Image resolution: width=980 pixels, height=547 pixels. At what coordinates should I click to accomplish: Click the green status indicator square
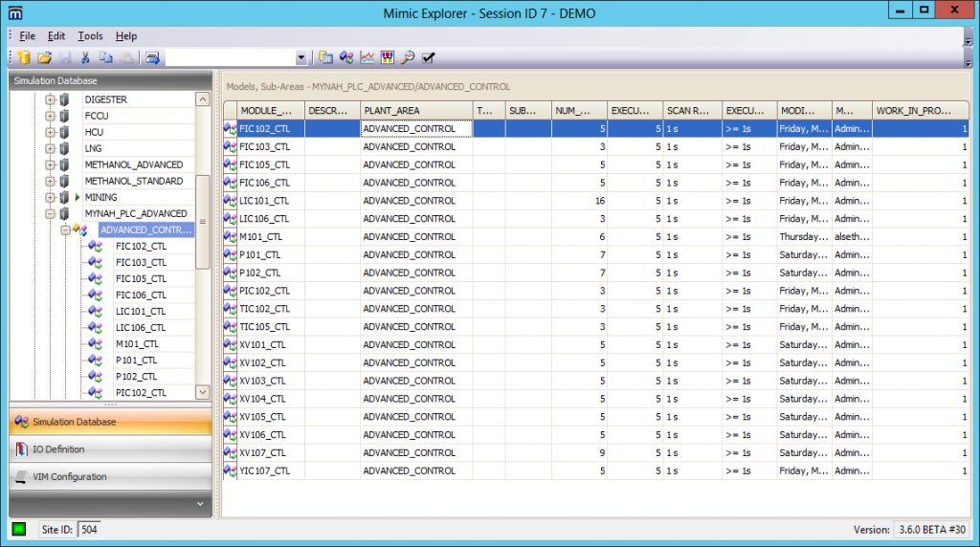pos(19,530)
